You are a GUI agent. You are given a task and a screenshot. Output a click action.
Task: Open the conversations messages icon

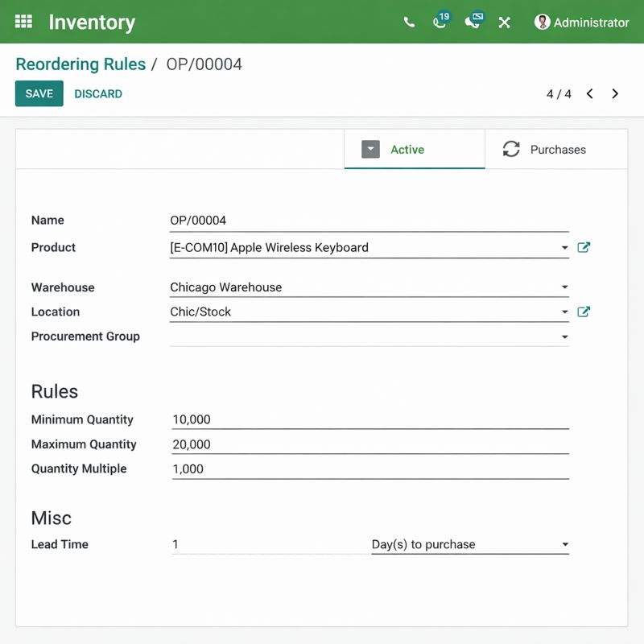[473, 22]
